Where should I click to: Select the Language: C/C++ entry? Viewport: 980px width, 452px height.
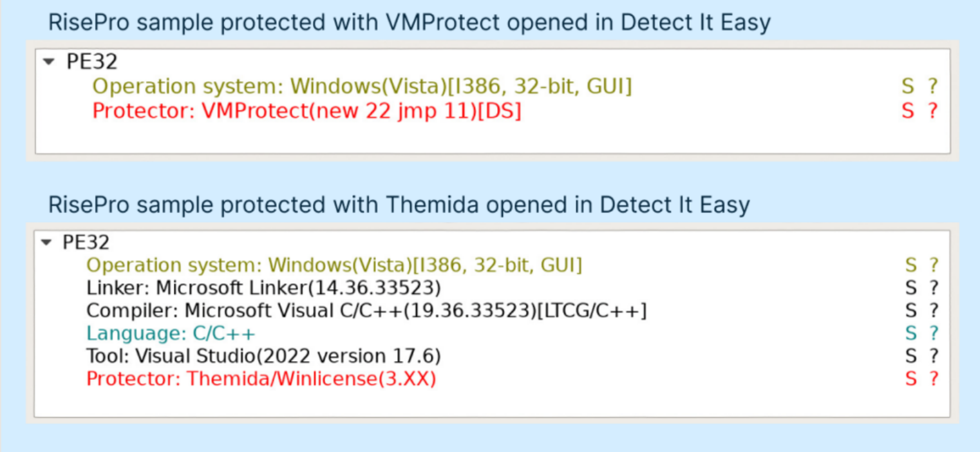(x=171, y=333)
